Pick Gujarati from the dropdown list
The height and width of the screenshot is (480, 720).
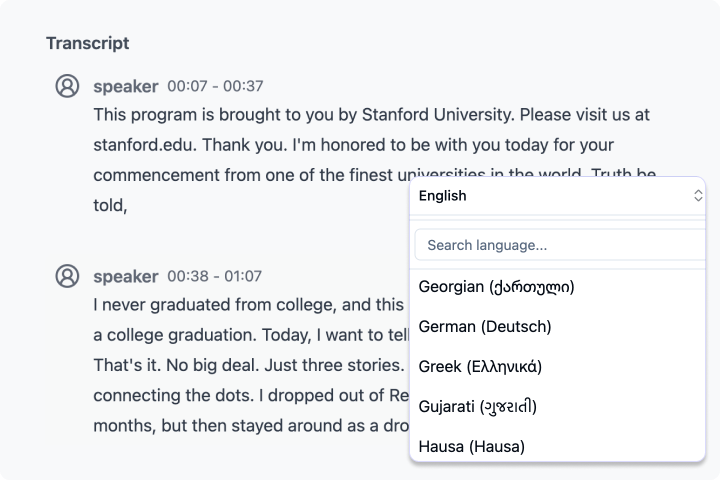point(478,406)
